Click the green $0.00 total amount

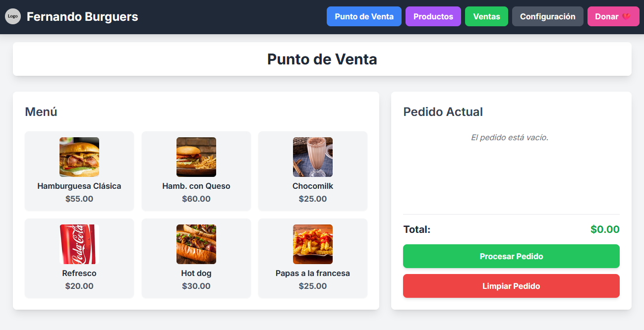pyautogui.click(x=605, y=229)
